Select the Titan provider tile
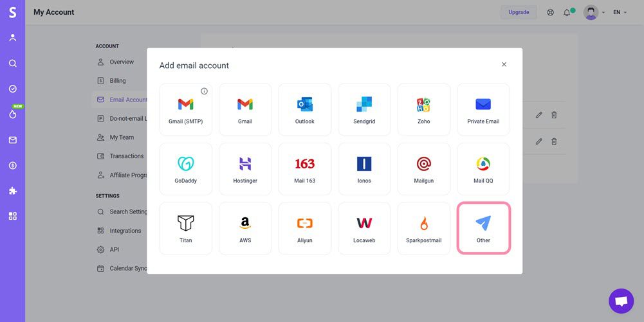 click(185, 228)
